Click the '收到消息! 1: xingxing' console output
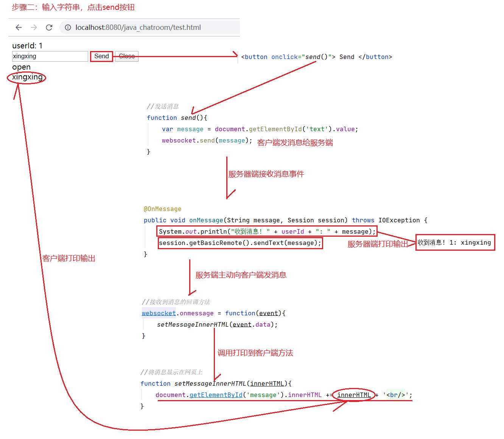 pyautogui.click(x=454, y=243)
